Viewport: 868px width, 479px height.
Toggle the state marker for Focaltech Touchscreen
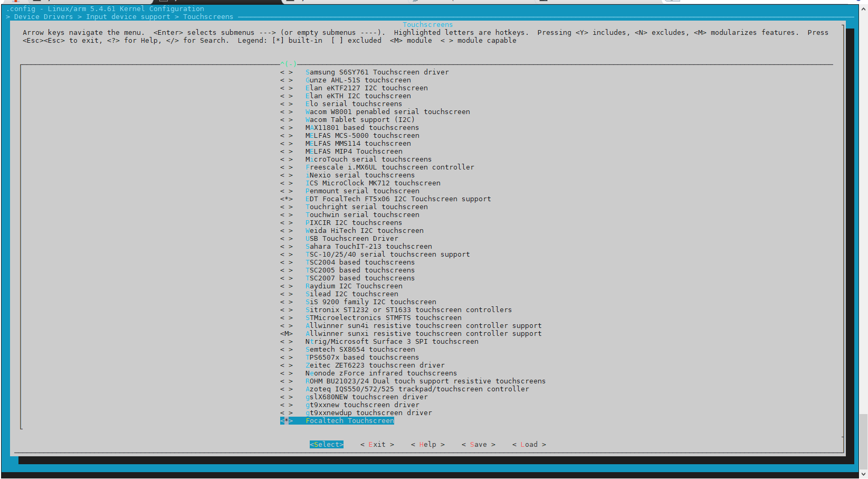click(x=286, y=421)
